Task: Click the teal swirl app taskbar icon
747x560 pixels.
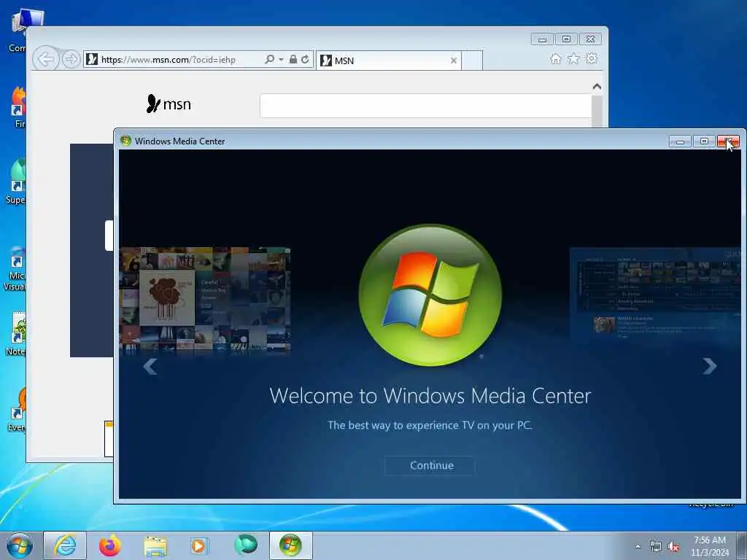Action: pyautogui.click(x=246, y=545)
